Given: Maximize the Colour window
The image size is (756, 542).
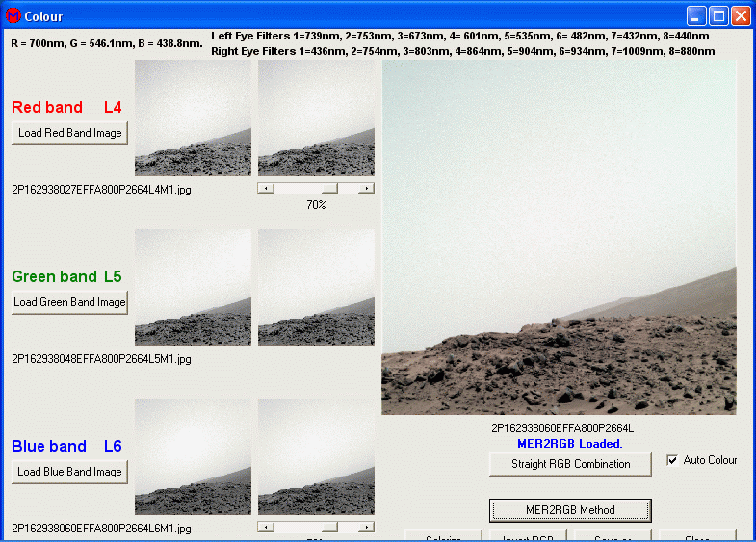Looking at the screenshot, I should coord(718,16).
